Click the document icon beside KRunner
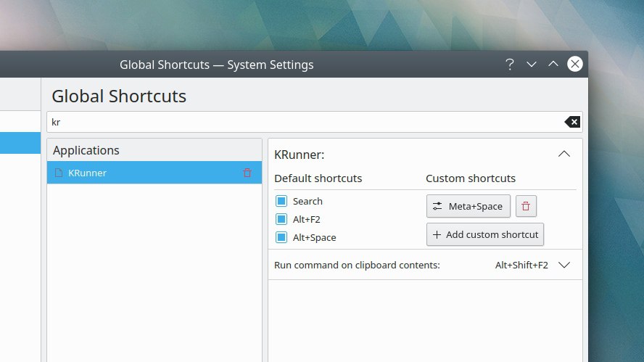Viewport: 644px width, 362px height. click(x=59, y=173)
